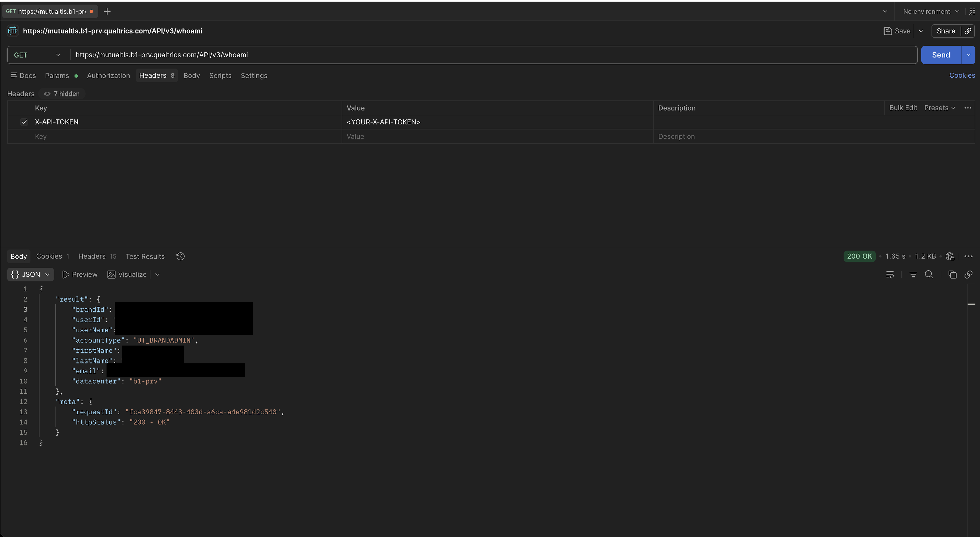This screenshot has height=537, width=980.
Task: Switch response to Preview mode
Action: click(x=80, y=275)
